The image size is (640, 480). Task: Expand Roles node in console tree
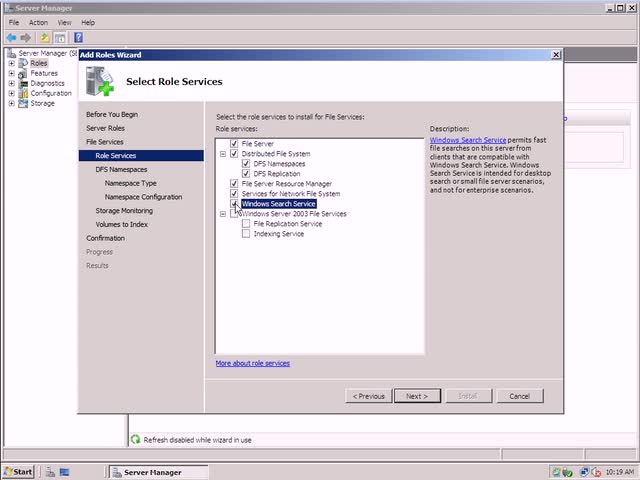tap(11, 63)
